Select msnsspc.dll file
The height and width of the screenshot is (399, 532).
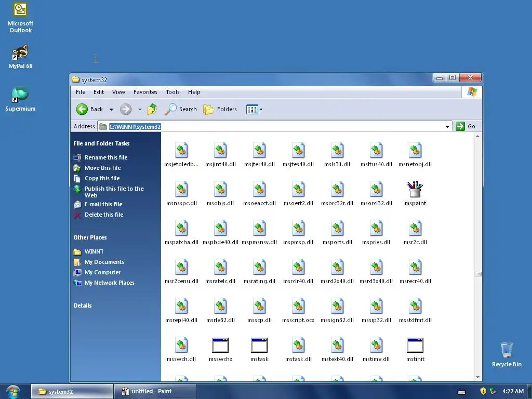(181, 193)
